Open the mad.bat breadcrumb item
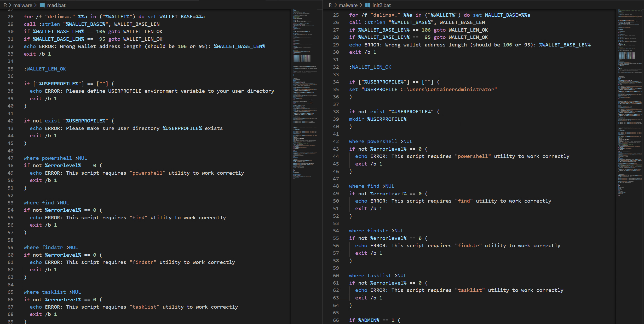The image size is (644, 324). click(x=56, y=5)
